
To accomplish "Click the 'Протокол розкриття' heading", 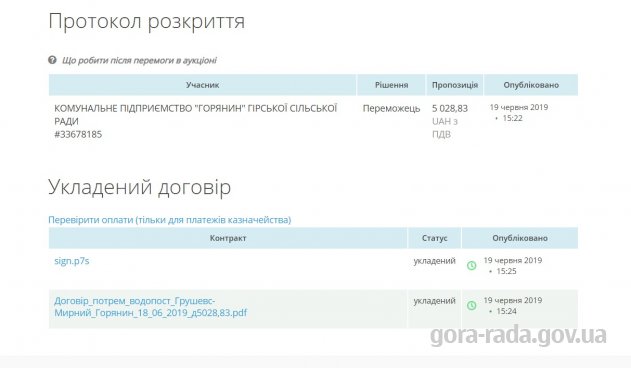I will click(x=147, y=21).
